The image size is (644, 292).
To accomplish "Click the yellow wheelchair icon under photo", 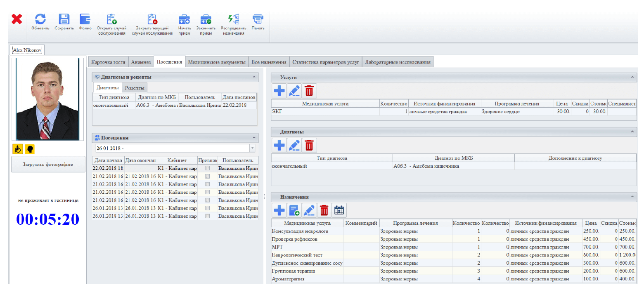I will coord(17,148).
